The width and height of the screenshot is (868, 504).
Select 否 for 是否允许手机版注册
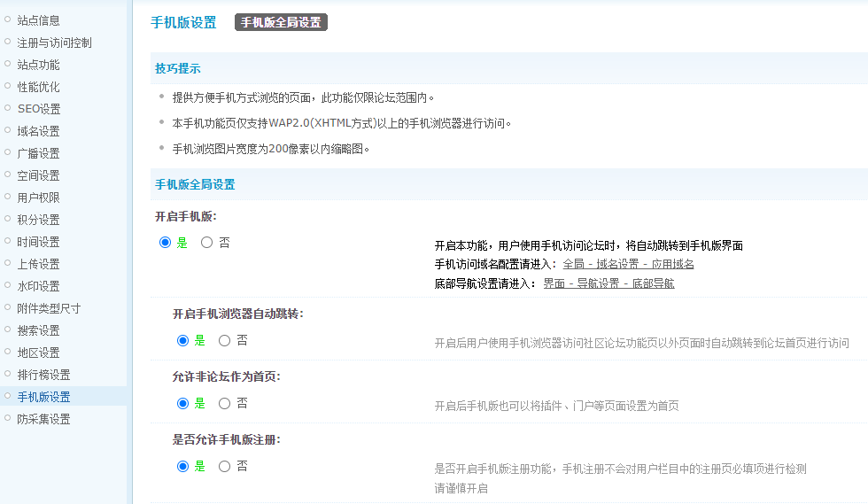pos(224,466)
